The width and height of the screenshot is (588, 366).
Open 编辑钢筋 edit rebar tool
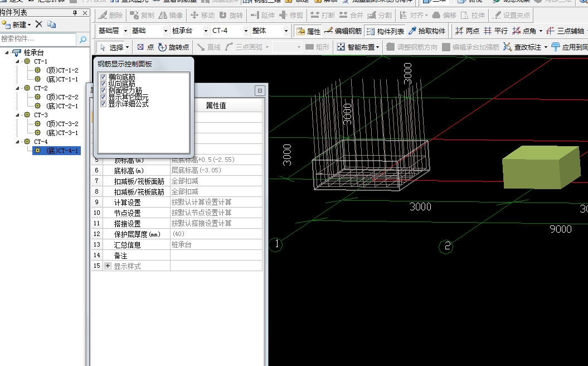(x=343, y=31)
